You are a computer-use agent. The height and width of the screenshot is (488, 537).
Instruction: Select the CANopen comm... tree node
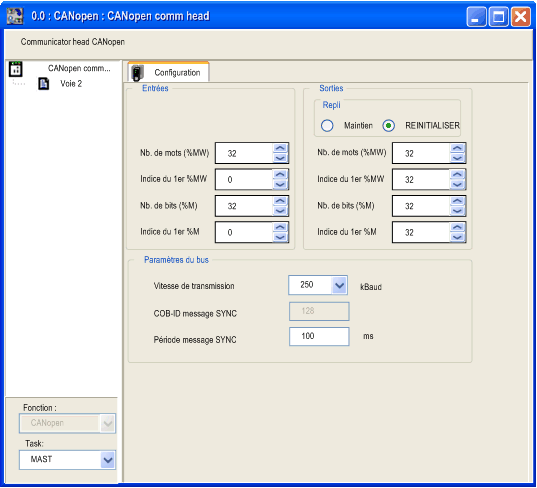[x=79, y=68]
